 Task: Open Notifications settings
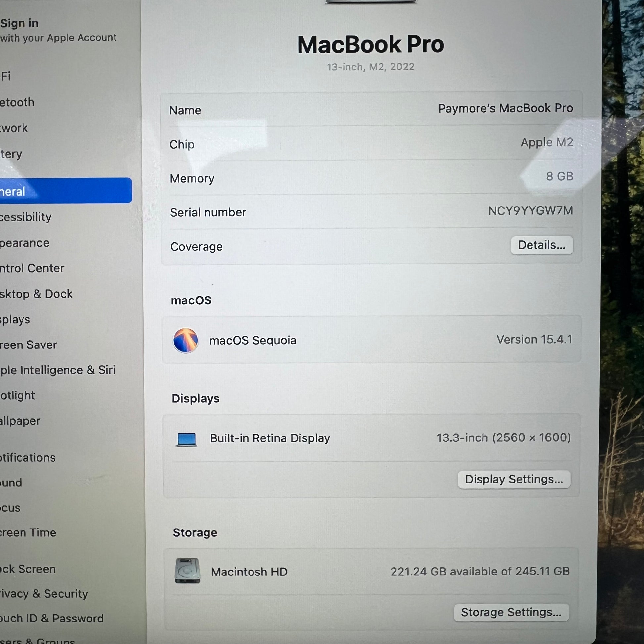click(28, 458)
